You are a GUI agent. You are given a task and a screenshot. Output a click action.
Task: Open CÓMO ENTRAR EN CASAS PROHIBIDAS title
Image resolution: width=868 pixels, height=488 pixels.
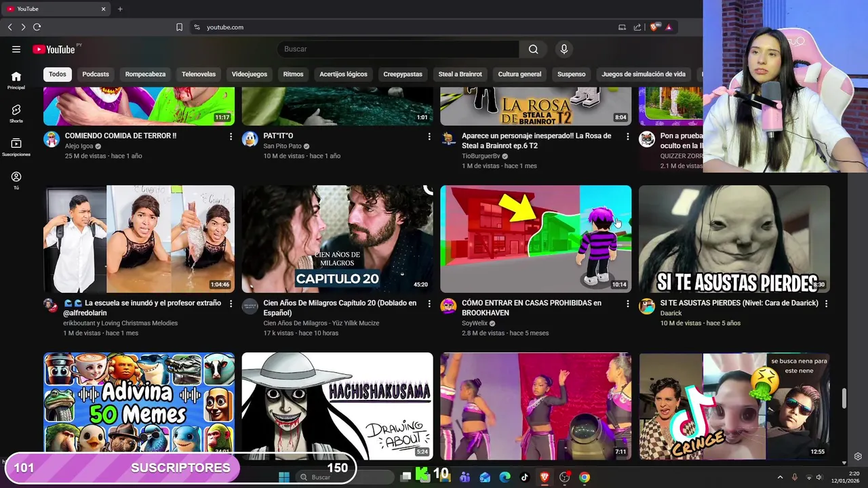coord(532,308)
